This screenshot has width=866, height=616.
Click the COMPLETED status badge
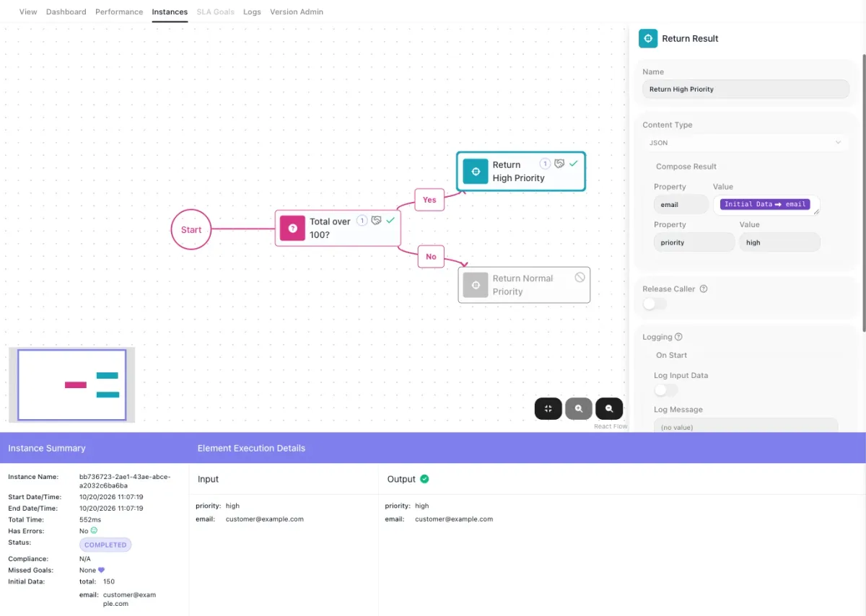point(105,545)
